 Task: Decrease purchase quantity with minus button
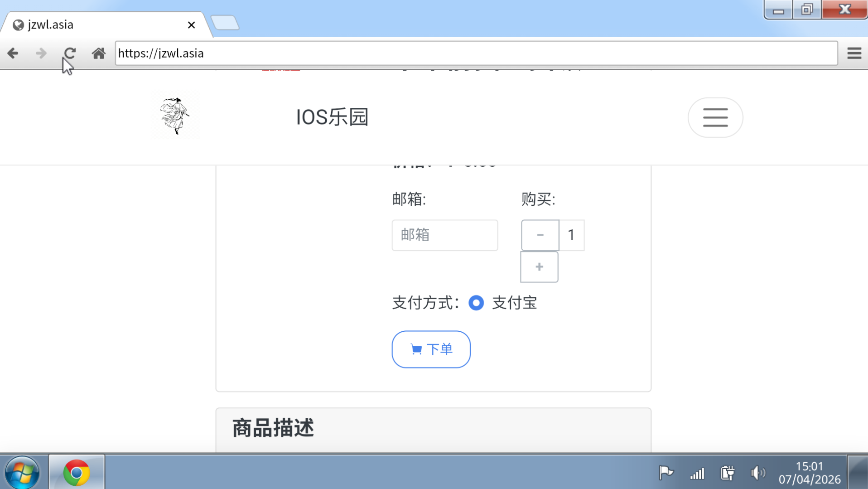(540, 235)
